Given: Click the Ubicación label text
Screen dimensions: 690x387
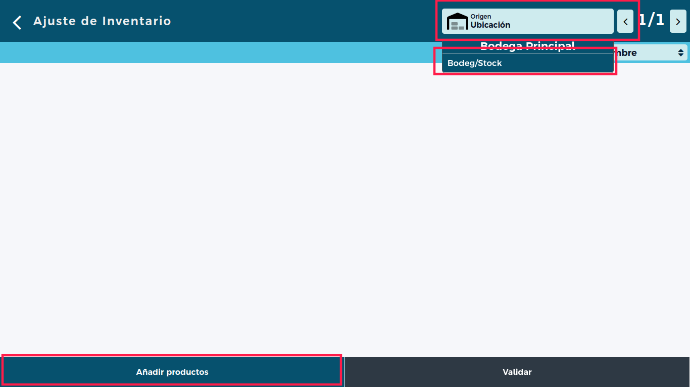Looking at the screenshot, I should (x=490, y=25).
